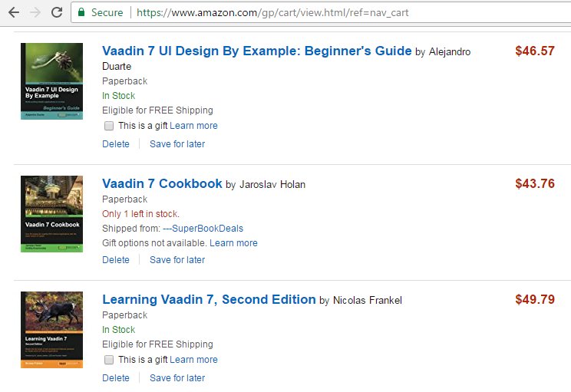This screenshot has height=392, width=571.
Task: Open Learning Vaadin 7 book cover
Action: 51,329
